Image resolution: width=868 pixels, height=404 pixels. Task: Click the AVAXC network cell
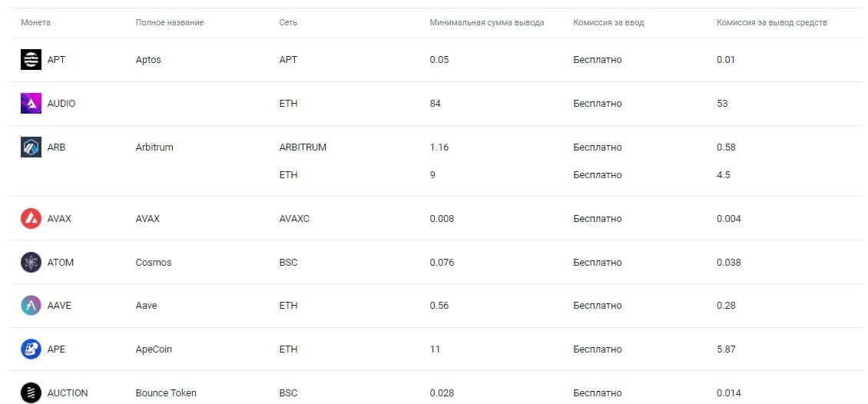(294, 218)
